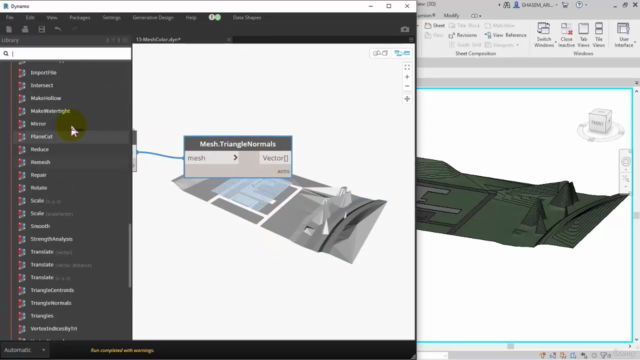This screenshot has height=360, width=640.
Task: Open the View menu in Dynamo
Action: pyautogui.click(x=52, y=18)
